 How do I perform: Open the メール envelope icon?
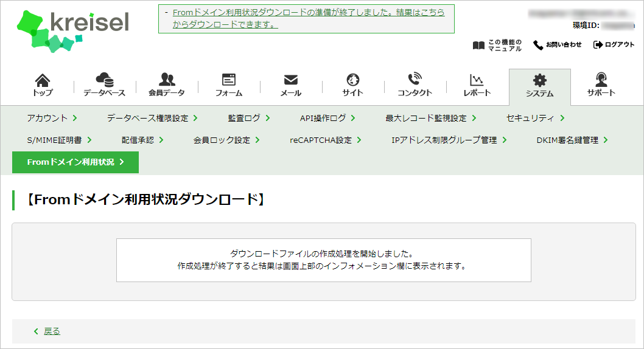tap(291, 80)
